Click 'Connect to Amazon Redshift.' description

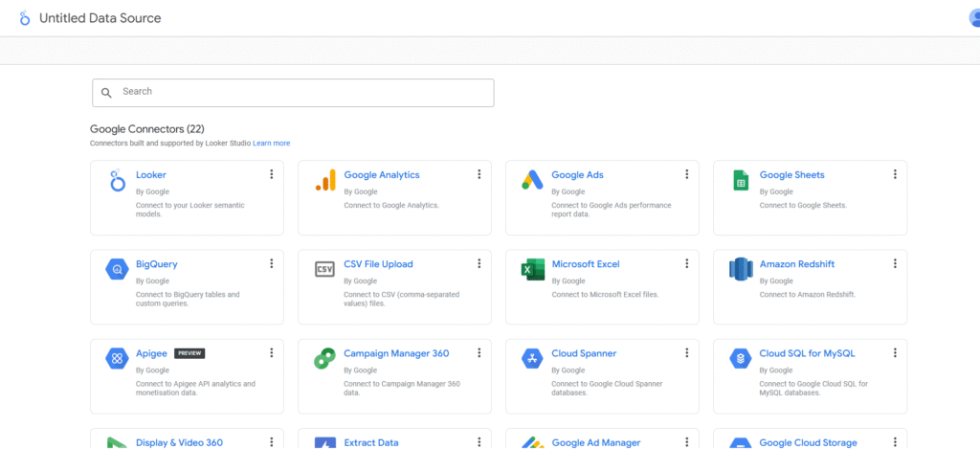pyautogui.click(x=808, y=295)
